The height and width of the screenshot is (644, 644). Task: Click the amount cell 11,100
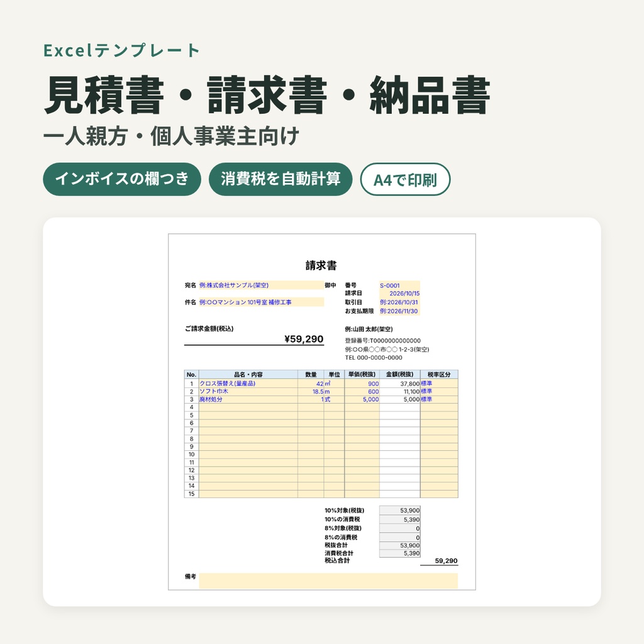pos(399,391)
